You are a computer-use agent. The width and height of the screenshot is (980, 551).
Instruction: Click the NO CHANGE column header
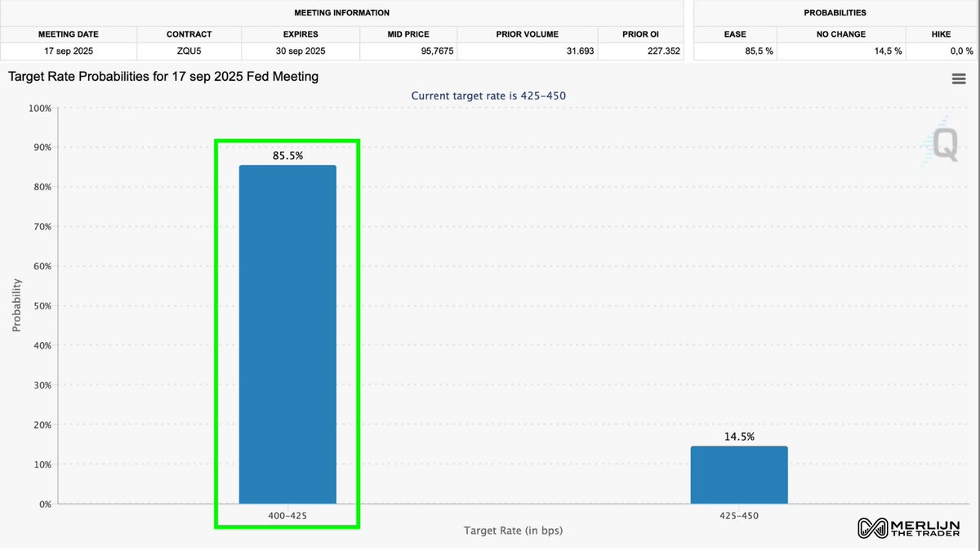(841, 34)
